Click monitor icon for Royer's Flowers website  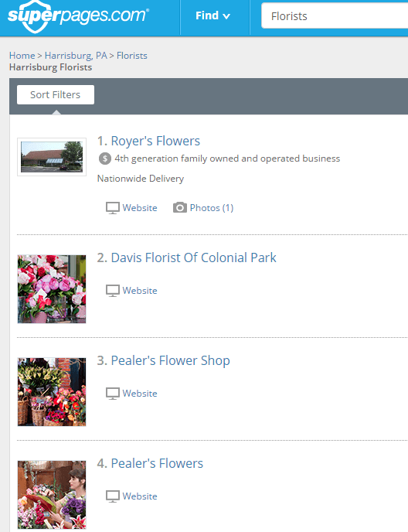tap(113, 208)
